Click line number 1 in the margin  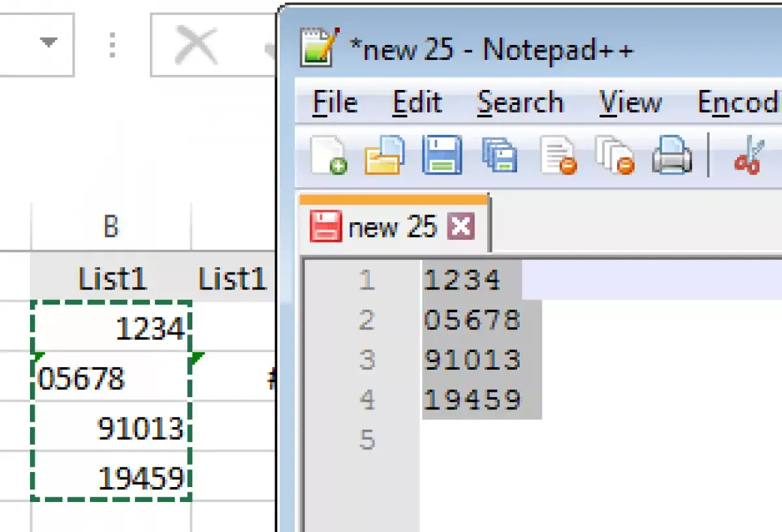tap(367, 280)
